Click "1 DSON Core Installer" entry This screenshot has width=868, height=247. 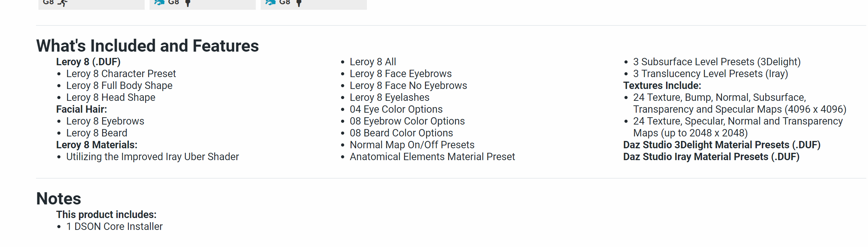tap(114, 226)
